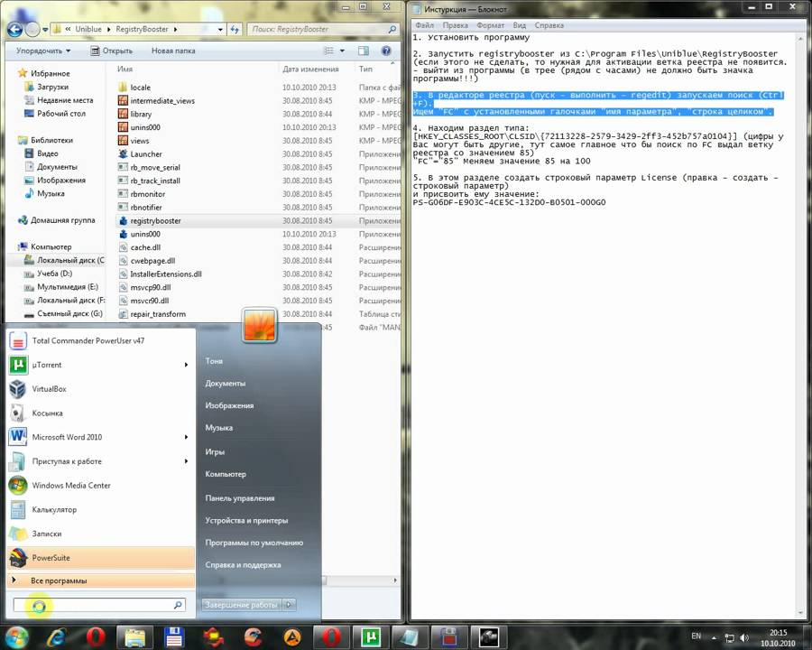Toggle the Explorer preview pane icon

click(x=364, y=51)
